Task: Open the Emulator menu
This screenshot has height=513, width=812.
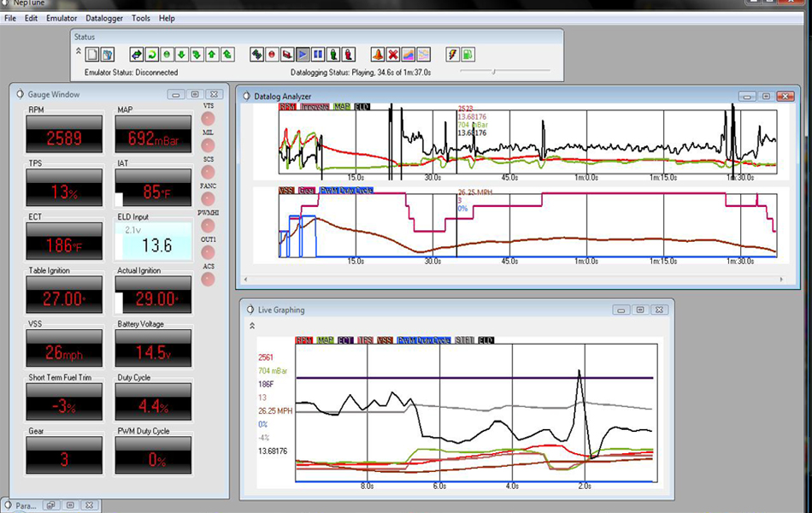Action: click(62, 18)
